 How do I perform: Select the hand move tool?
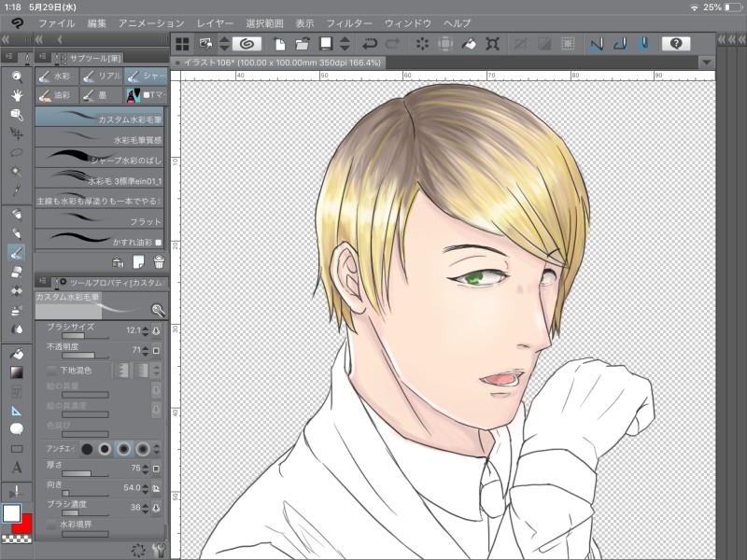tap(17, 95)
